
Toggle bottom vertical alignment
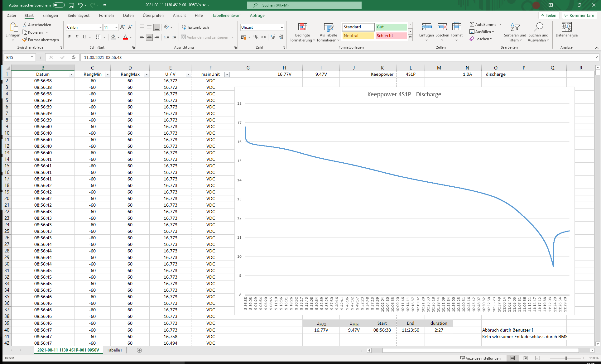pos(157,27)
